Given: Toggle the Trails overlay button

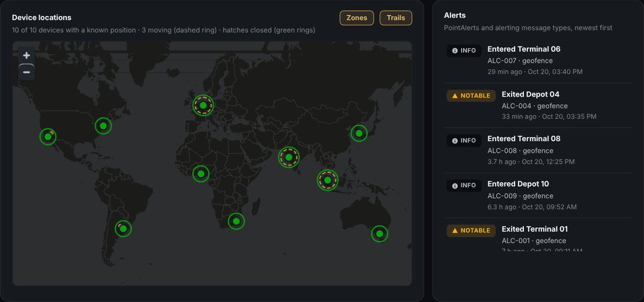Looking at the screenshot, I should (396, 18).
